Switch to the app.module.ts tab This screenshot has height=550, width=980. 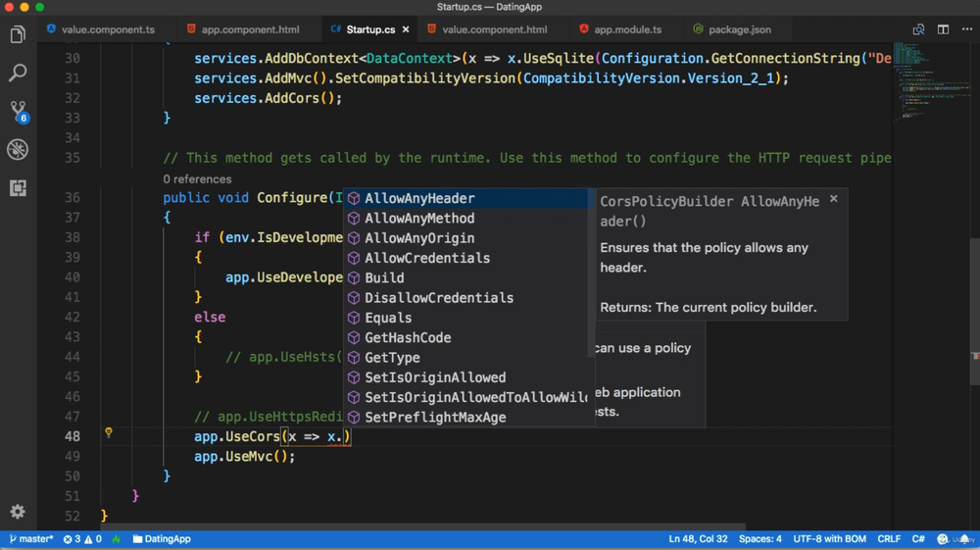tap(627, 29)
